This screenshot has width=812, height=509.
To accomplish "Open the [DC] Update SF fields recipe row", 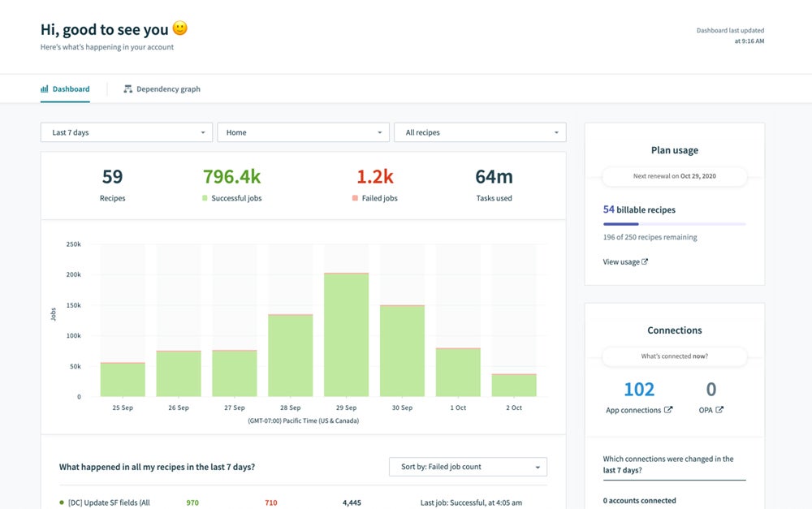I will point(303,503).
